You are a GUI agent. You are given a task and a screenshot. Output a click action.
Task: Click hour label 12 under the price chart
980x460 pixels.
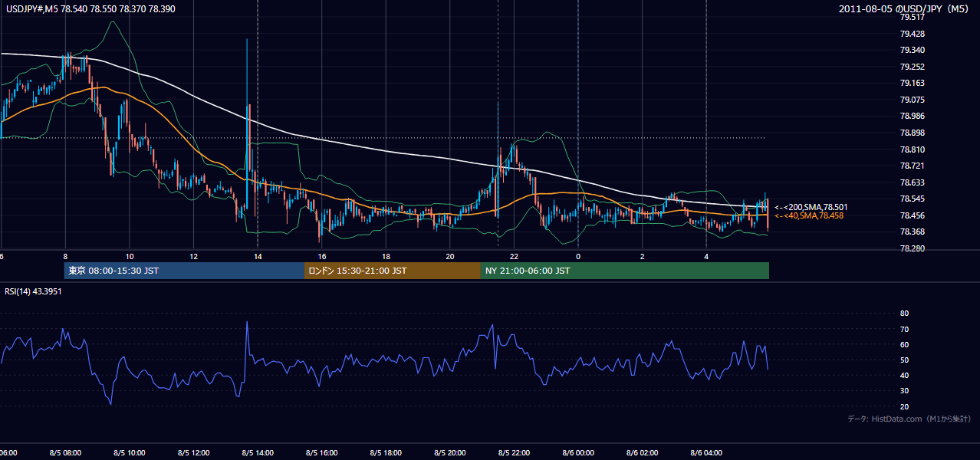point(193,257)
